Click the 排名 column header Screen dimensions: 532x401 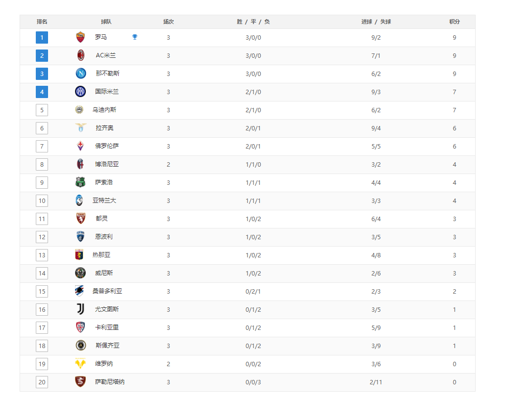coord(42,22)
